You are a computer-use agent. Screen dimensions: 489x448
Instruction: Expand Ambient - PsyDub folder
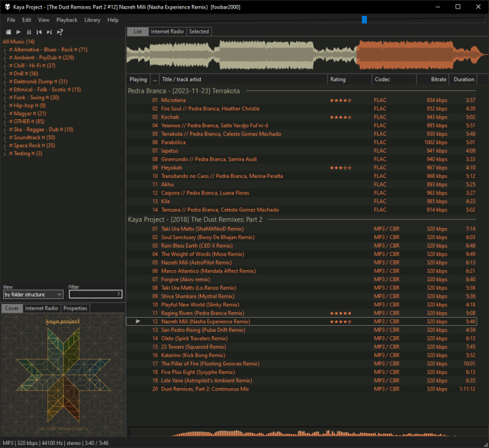[x=5, y=57]
